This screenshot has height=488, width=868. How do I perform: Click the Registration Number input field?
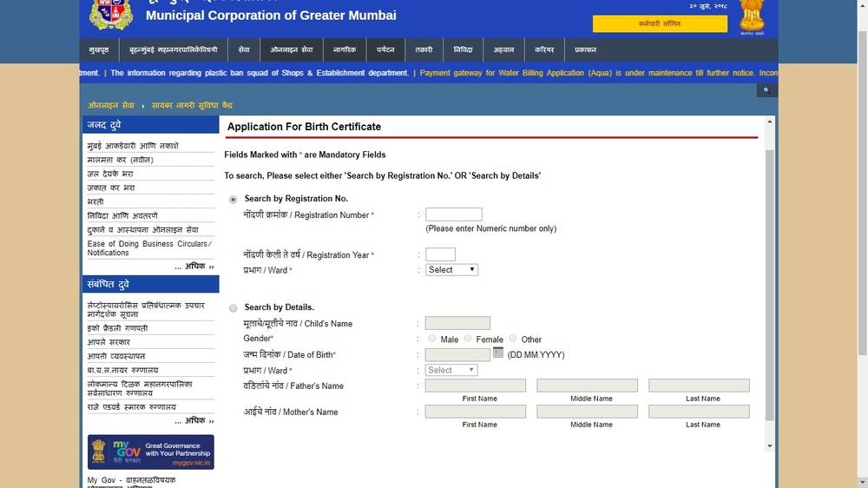(x=454, y=214)
